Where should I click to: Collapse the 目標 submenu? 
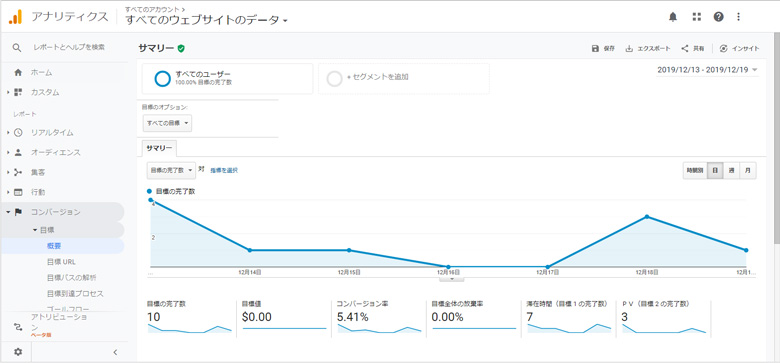35,230
